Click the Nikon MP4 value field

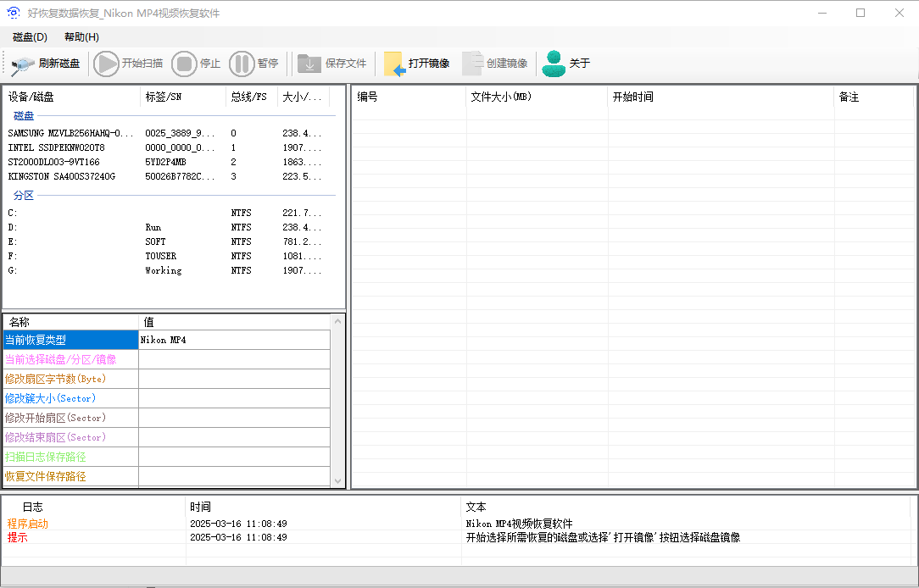(235, 340)
